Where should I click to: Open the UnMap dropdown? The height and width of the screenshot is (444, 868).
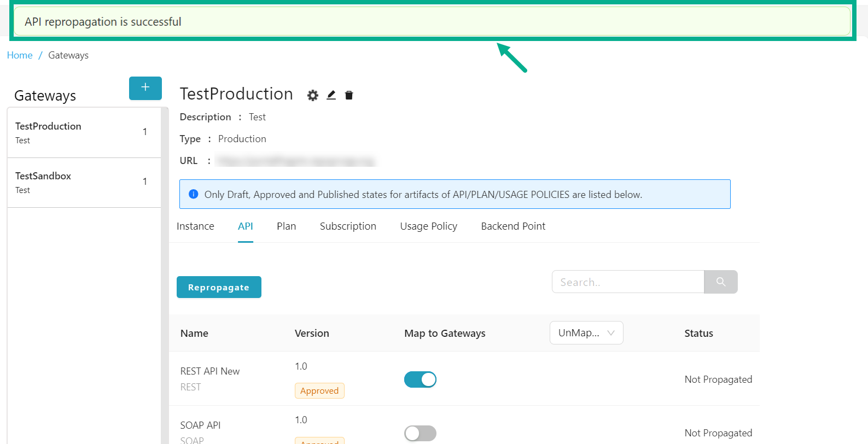[x=586, y=333]
